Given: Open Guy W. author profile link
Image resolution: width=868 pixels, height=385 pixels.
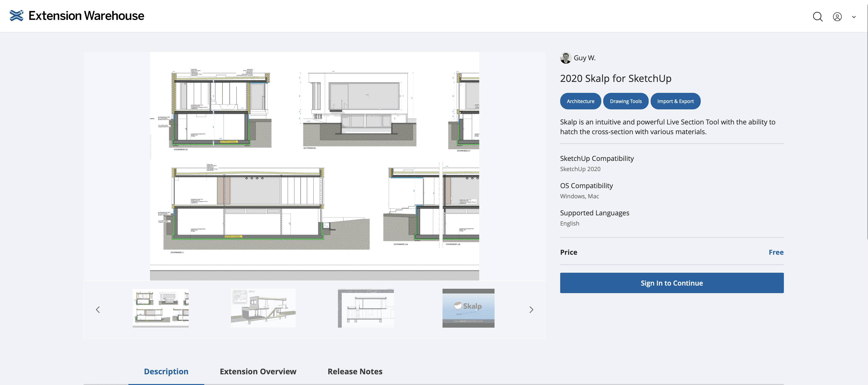Looking at the screenshot, I should pos(585,58).
